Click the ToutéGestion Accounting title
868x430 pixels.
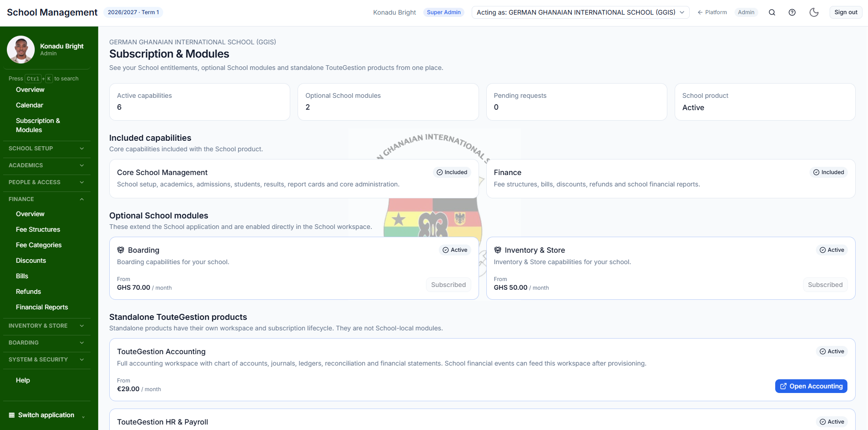pos(161,351)
